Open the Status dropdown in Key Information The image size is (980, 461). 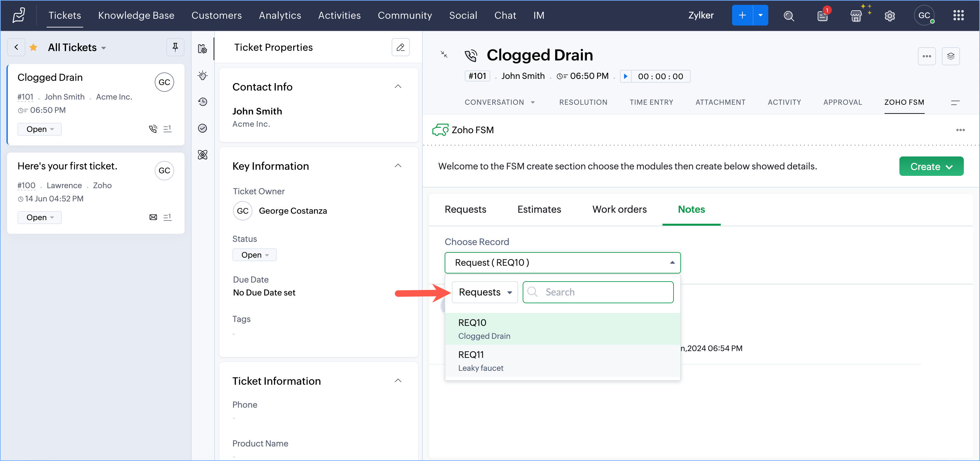coord(254,255)
